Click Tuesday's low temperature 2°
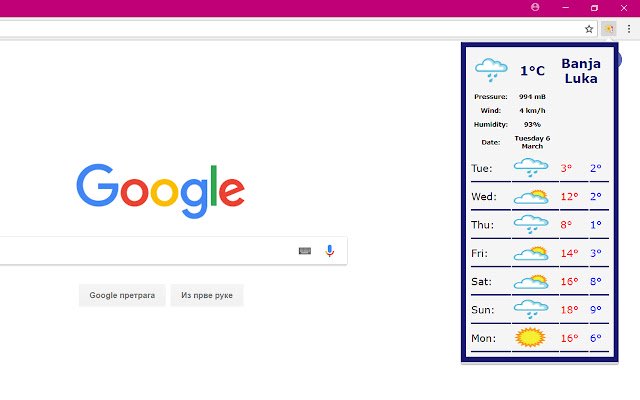Image resolution: width=640 pixels, height=400 pixels. (596, 168)
